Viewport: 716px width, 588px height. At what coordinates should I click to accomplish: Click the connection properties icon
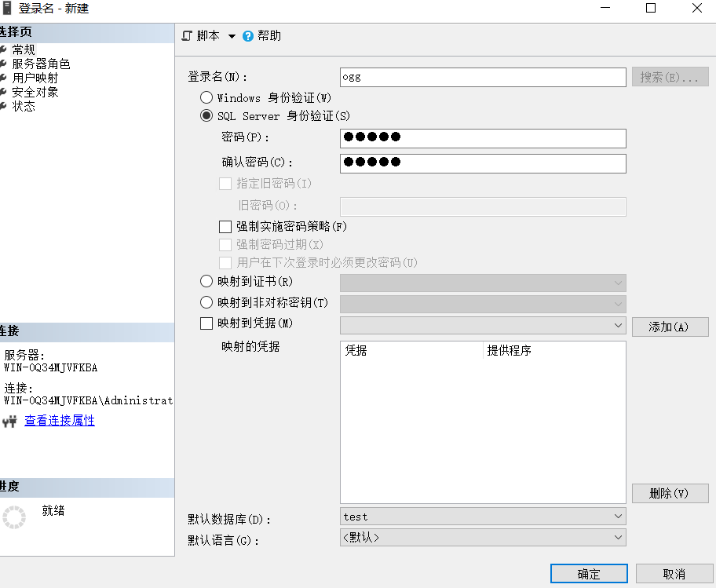coord(9,421)
